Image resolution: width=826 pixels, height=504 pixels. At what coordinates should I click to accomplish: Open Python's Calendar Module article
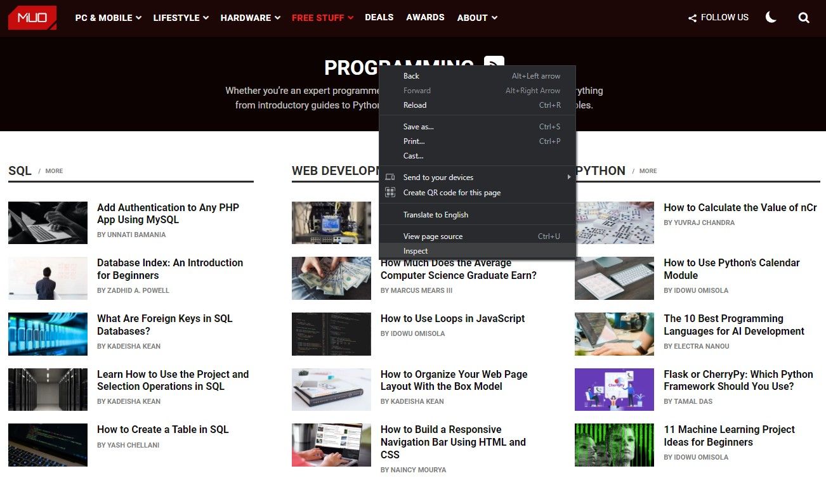pos(731,269)
